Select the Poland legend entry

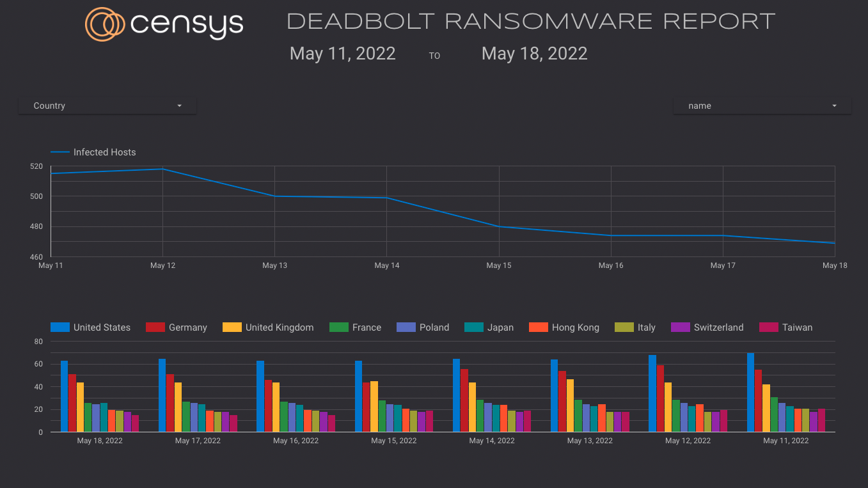[423, 327]
